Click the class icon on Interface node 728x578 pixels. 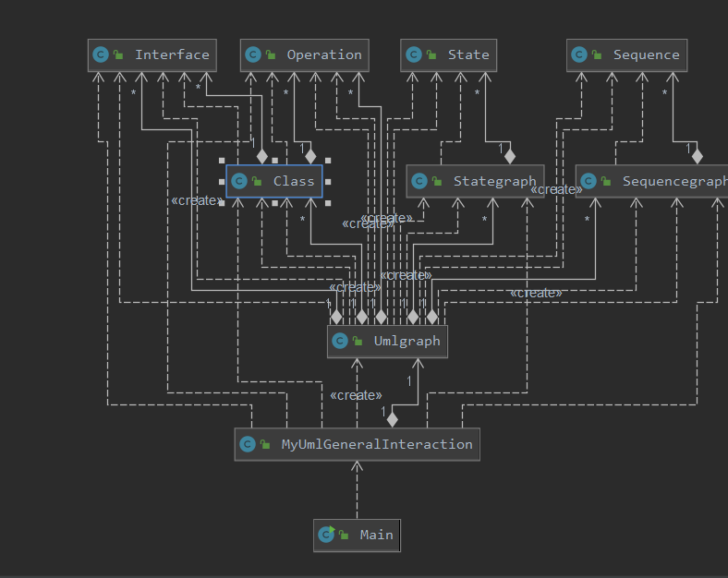pos(101,54)
